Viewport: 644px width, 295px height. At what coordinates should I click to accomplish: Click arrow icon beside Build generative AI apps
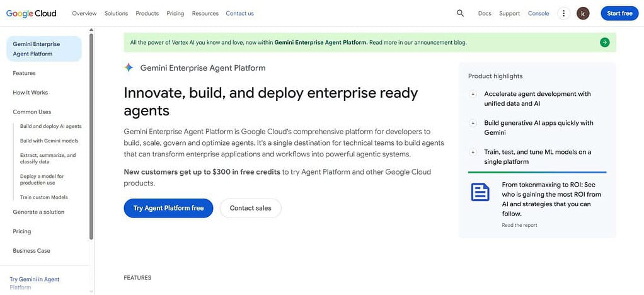473,123
